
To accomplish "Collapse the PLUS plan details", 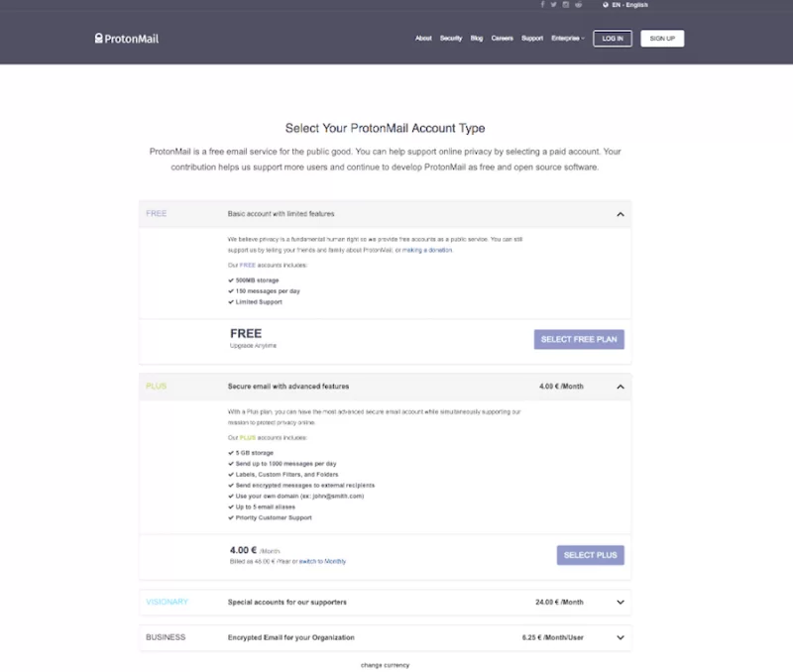I will [x=620, y=387].
